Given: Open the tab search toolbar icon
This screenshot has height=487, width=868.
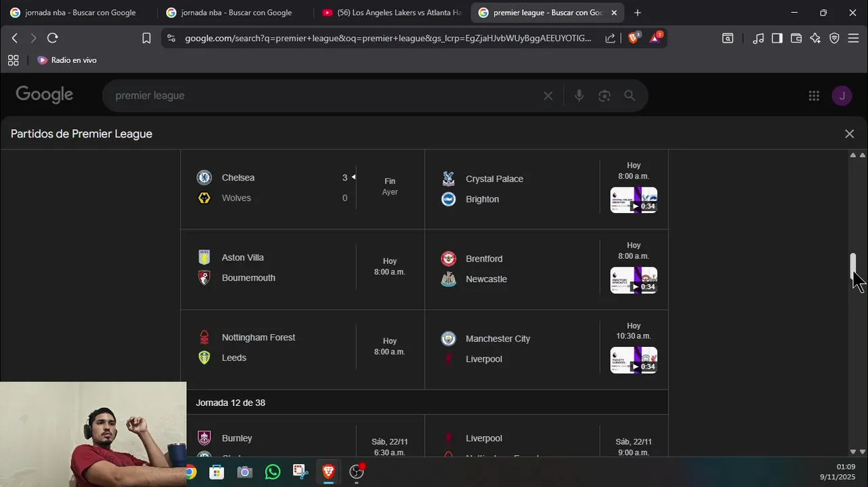Looking at the screenshot, I should point(728,39).
